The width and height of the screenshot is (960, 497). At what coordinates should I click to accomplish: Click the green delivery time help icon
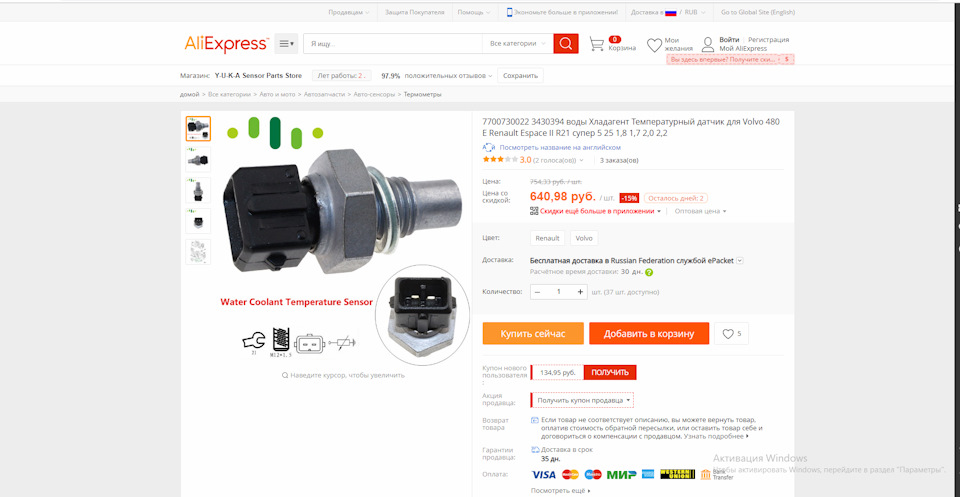point(649,272)
